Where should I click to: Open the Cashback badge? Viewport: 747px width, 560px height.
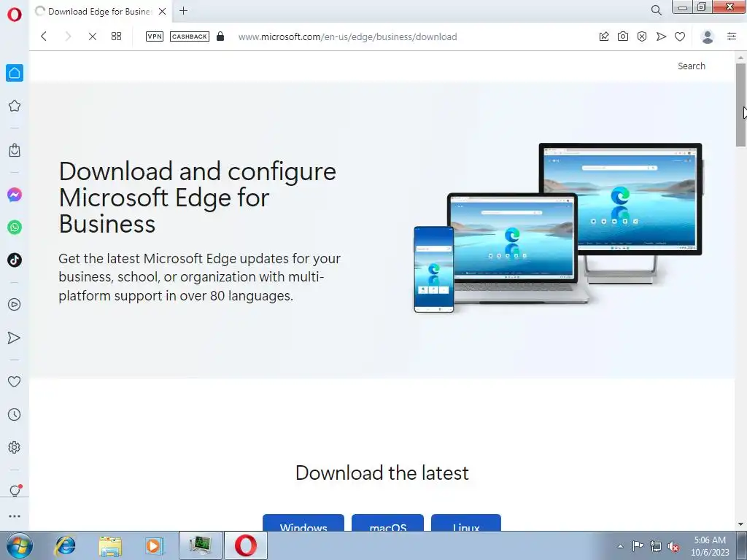[190, 36]
